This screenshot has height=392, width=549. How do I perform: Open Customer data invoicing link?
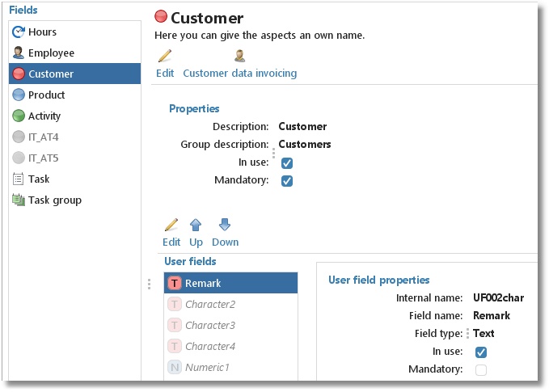click(240, 74)
